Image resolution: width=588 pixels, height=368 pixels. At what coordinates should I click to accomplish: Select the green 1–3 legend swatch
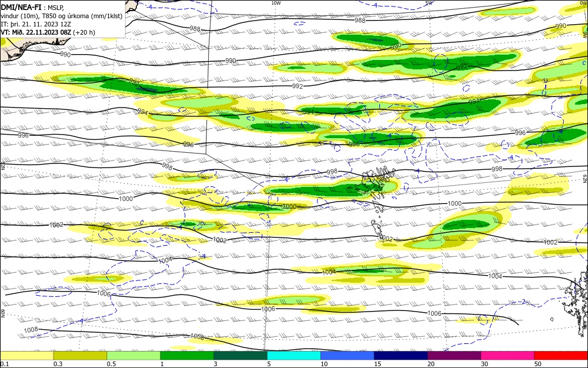(x=187, y=356)
